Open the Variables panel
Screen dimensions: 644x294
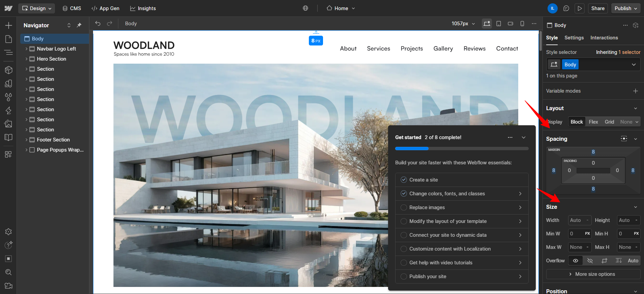click(8, 97)
